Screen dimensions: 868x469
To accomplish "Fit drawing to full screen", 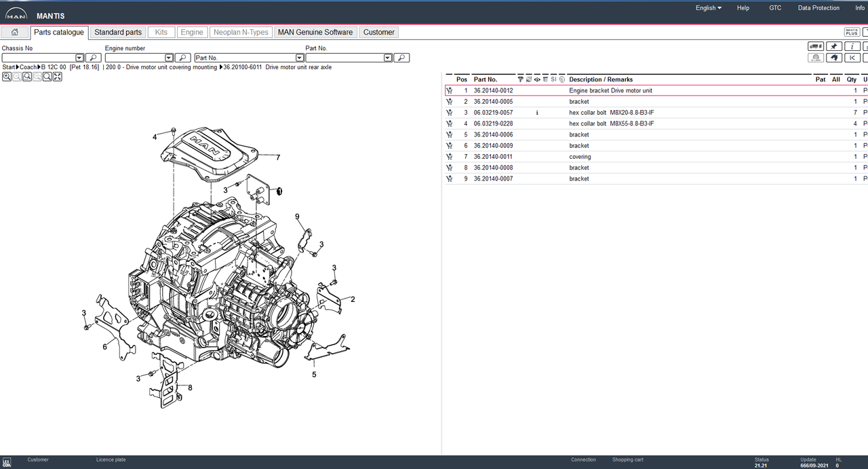I will [x=58, y=77].
